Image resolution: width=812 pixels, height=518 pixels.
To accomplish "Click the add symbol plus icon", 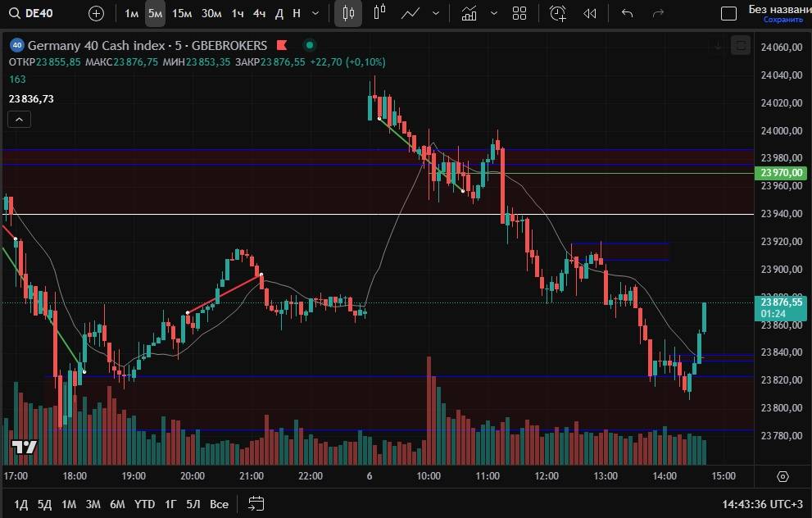I will tap(96, 13).
